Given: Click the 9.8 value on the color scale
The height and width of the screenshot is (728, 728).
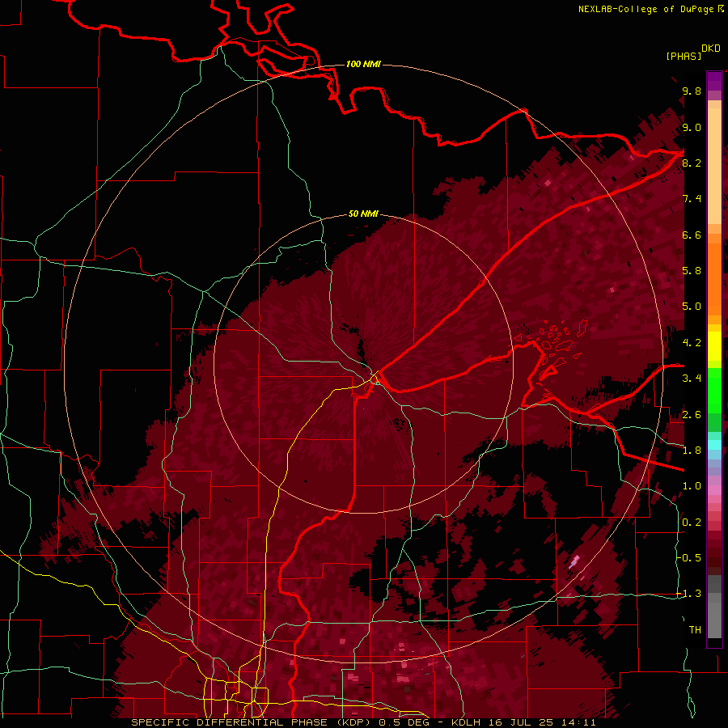Looking at the screenshot, I should tap(692, 91).
